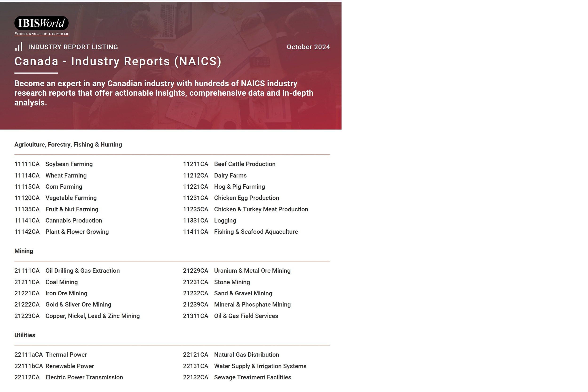
Task: Click Electric Power Transmission entry
Action: coord(84,377)
